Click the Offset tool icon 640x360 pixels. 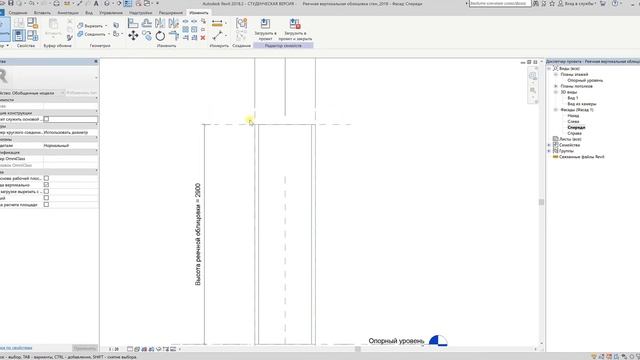pyautogui.click(x=147, y=23)
